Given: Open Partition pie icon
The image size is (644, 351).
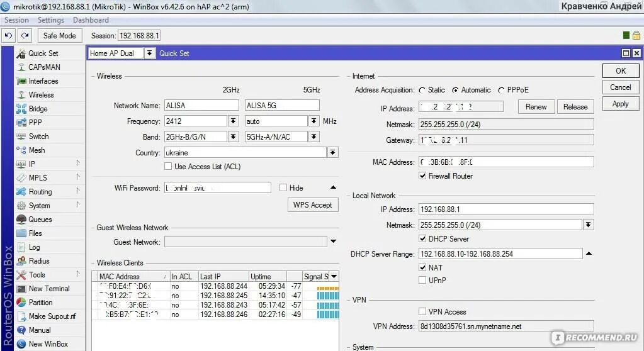Looking at the screenshot, I should pos(21,303).
